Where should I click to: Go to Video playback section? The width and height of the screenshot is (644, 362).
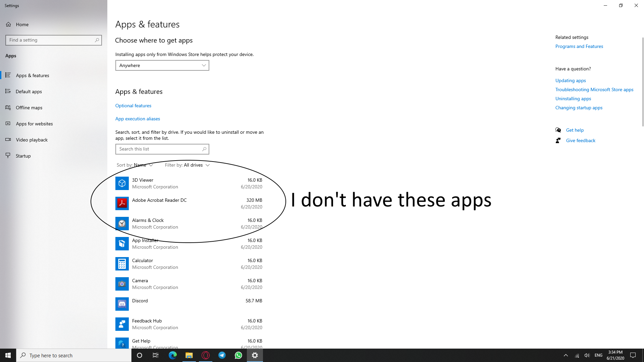[54, 140]
